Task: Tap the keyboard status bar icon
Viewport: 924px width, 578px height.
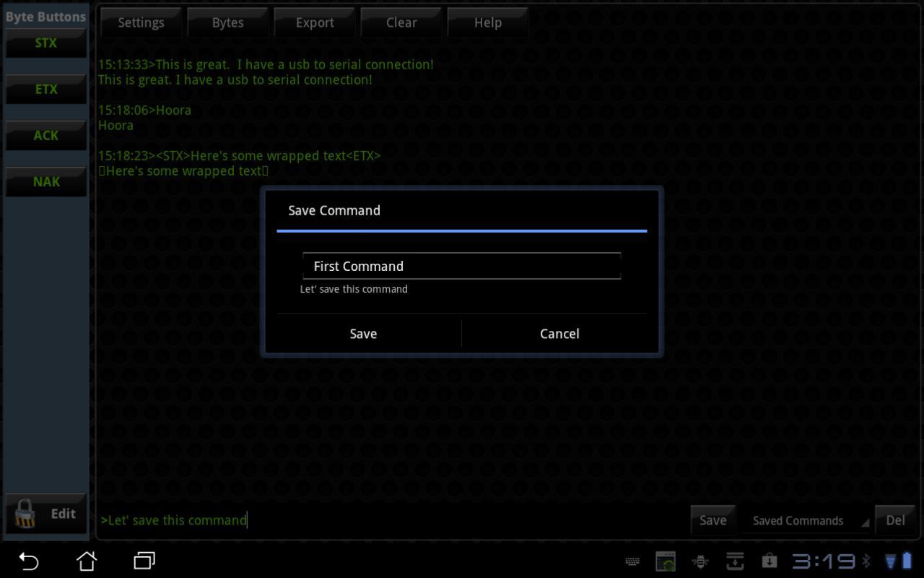Action: coord(632,561)
